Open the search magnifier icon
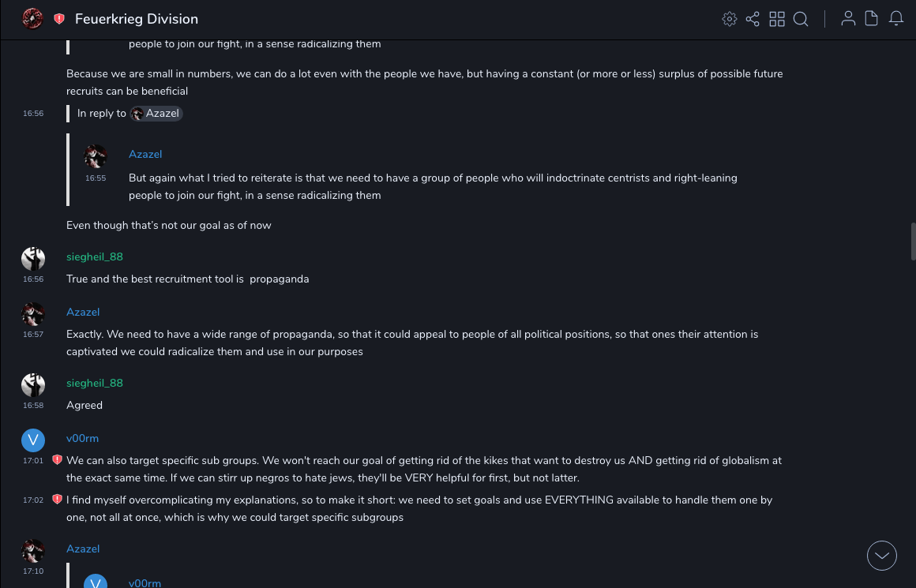 pyautogui.click(x=801, y=19)
